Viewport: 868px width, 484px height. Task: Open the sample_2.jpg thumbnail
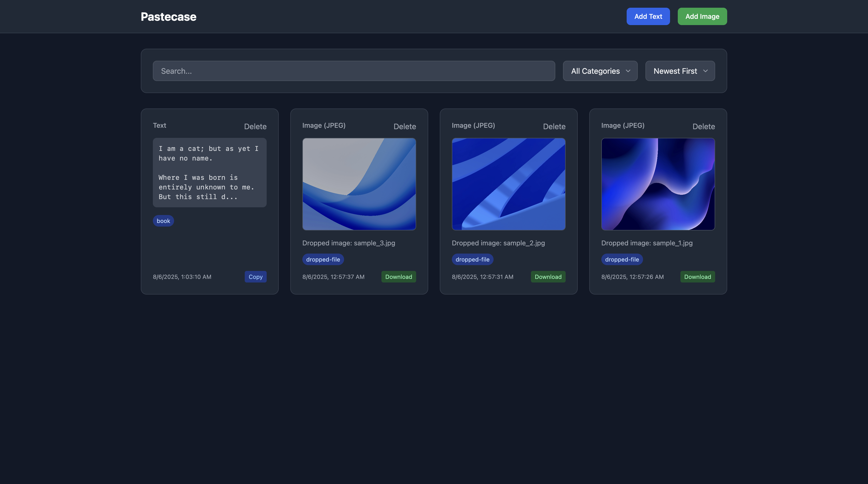(x=508, y=184)
